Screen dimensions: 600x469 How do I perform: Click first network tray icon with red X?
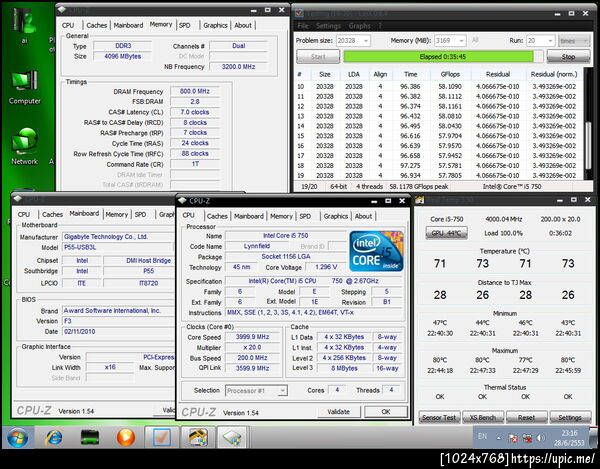click(x=513, y=438)
